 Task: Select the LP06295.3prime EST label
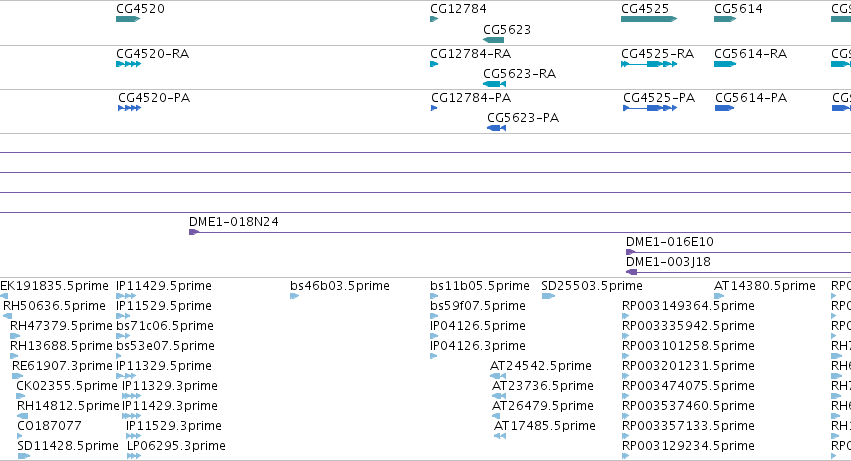tap(176, 446)
